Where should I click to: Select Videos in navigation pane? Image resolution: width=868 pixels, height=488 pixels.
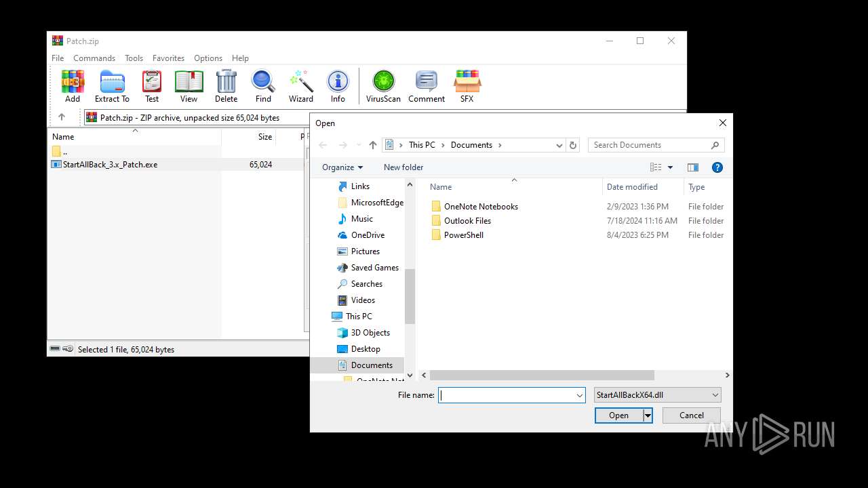[363, 300]
